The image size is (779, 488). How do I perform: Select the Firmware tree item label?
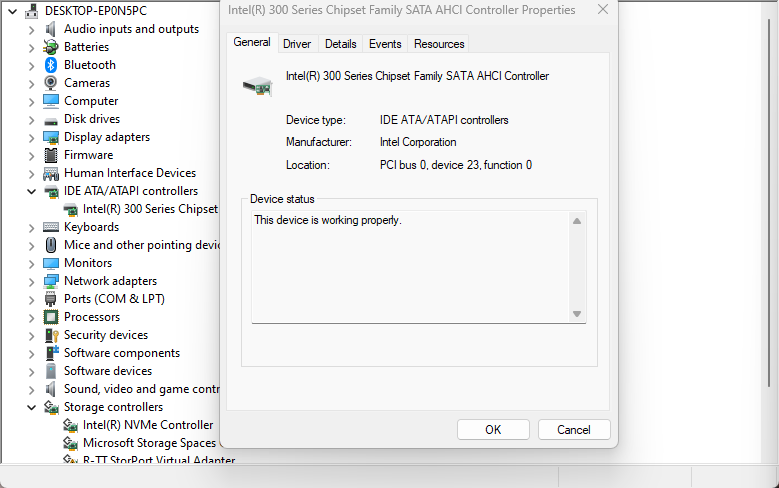pos(88,155)
